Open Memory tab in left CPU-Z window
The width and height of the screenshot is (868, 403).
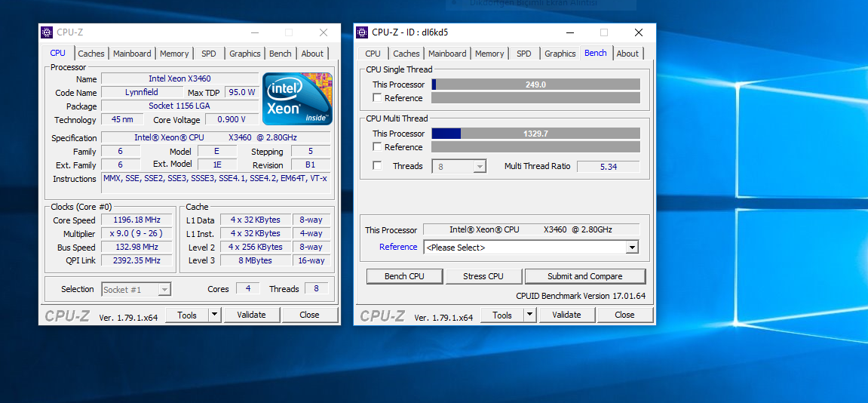(x=174, y=54)
